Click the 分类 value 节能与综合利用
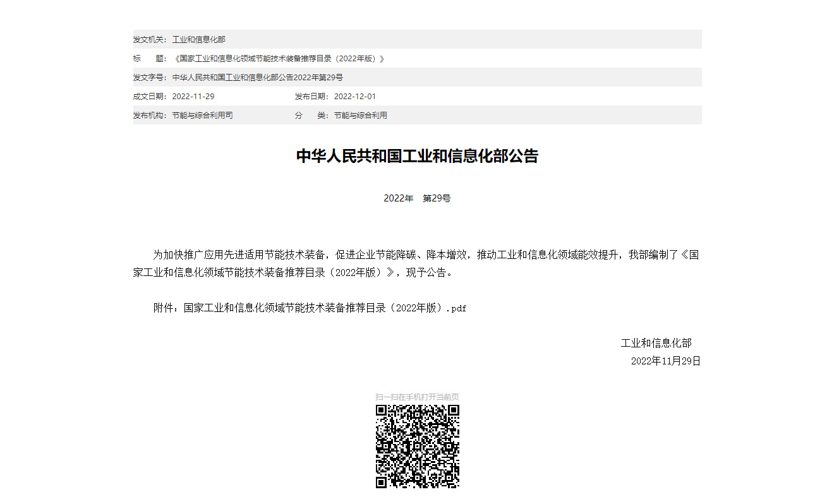 click(361, 116)
